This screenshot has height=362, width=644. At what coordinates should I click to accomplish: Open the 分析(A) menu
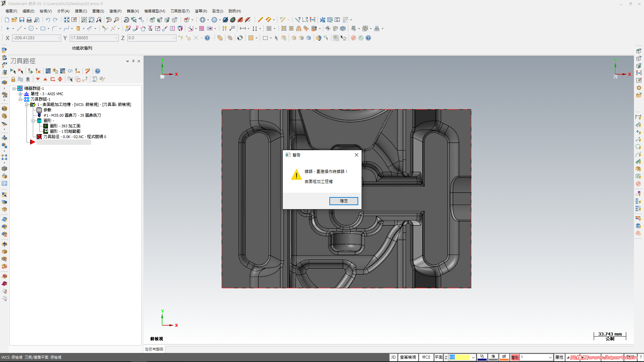click(63, 11)
